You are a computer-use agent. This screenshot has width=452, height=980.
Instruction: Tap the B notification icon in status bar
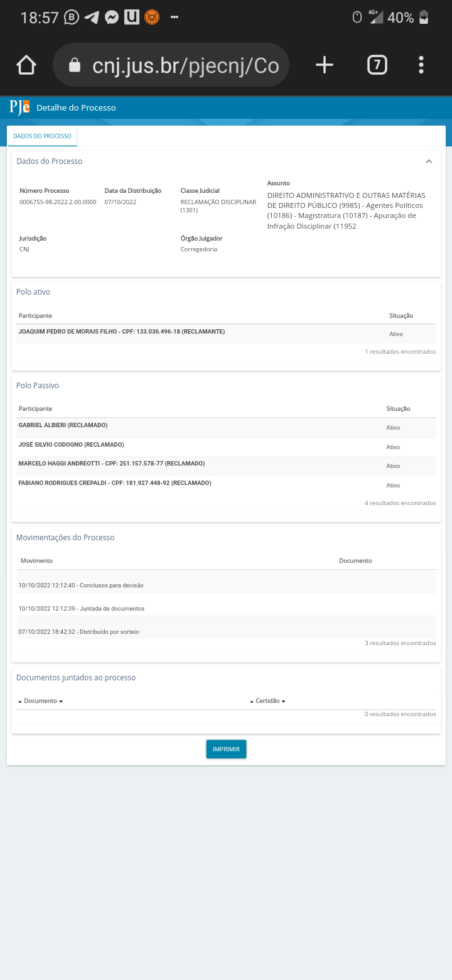coord(72,18)
